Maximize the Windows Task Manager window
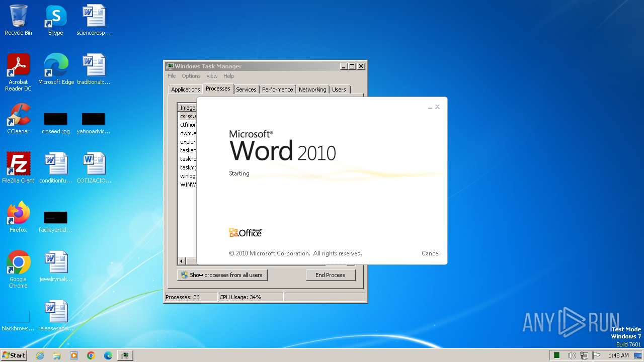The image size is (644, 362). [x=352, y=66]
